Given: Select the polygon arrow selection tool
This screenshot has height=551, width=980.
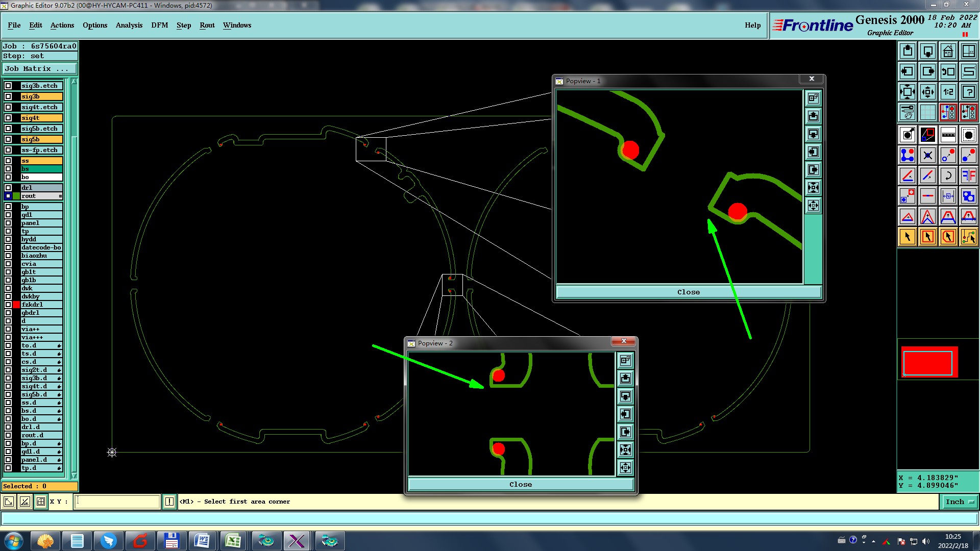Looking at the screenshot, I should click(948, 237).
